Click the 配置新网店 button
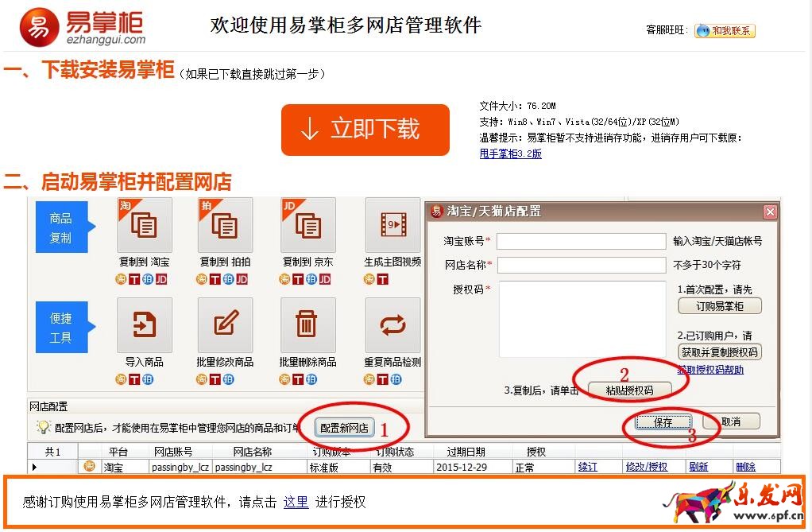Image resolution: width=812 pixels, height=532 pixels. (344, 428)
